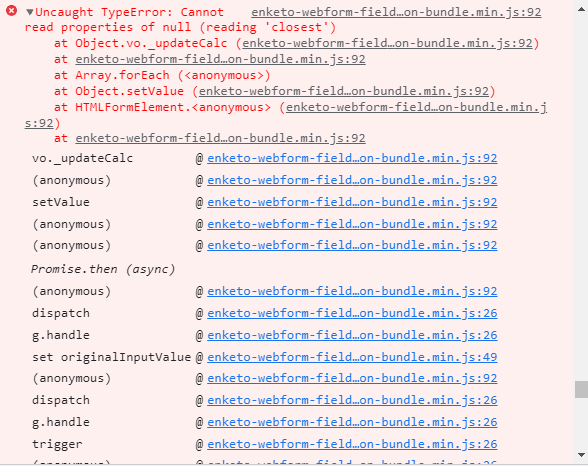Click the vertical scrollbar thumb
The width and height of the screenshot is (588, 466).
coord(581,389)
